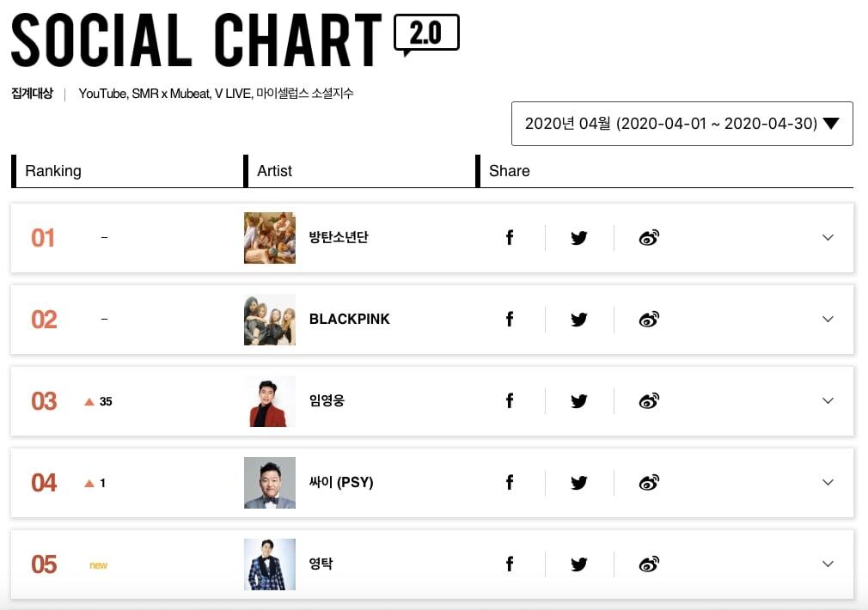Share 싸이 (PSY) on Weibo
The image size is (868, 610).
pyautogui.click(x=649, y=483)
